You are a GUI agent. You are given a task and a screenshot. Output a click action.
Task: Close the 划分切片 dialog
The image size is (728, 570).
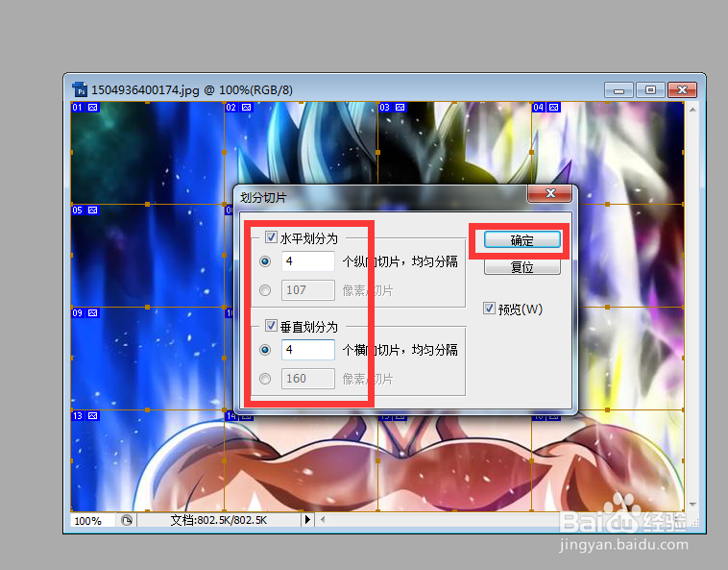click(550, 193)
